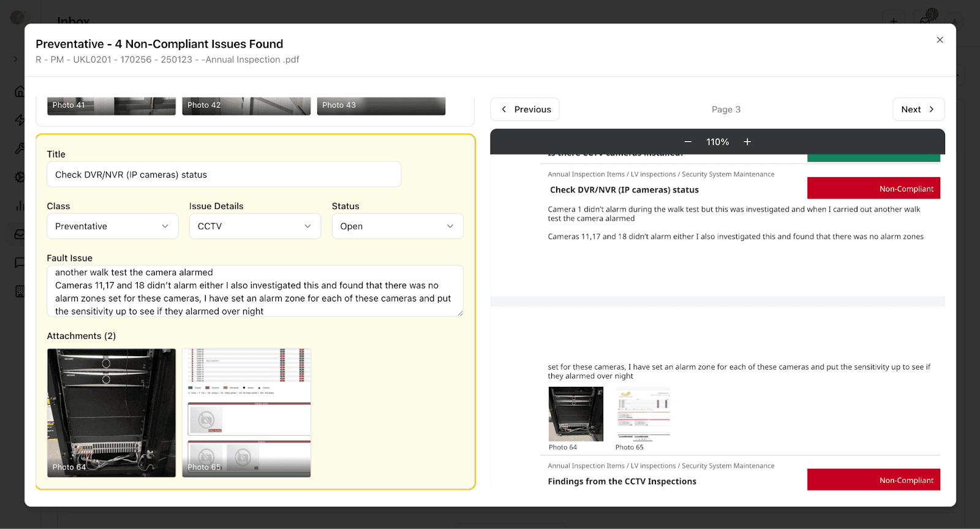The width and height of the screenshot is (980, 529).
Task: Click the Page 3 indicator
Action: 726,109
